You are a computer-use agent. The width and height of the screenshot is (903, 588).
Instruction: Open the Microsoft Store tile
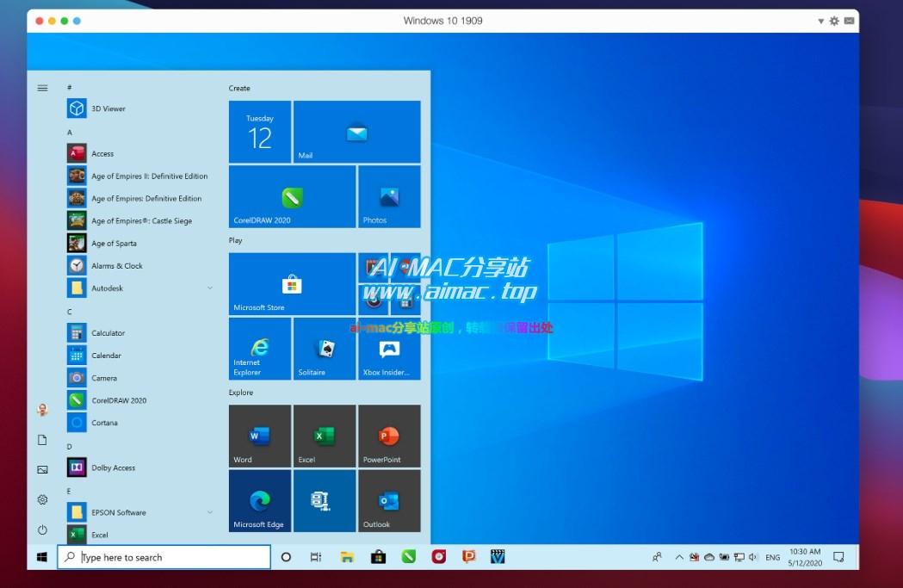pyautogui.click(x=292, y=284)
